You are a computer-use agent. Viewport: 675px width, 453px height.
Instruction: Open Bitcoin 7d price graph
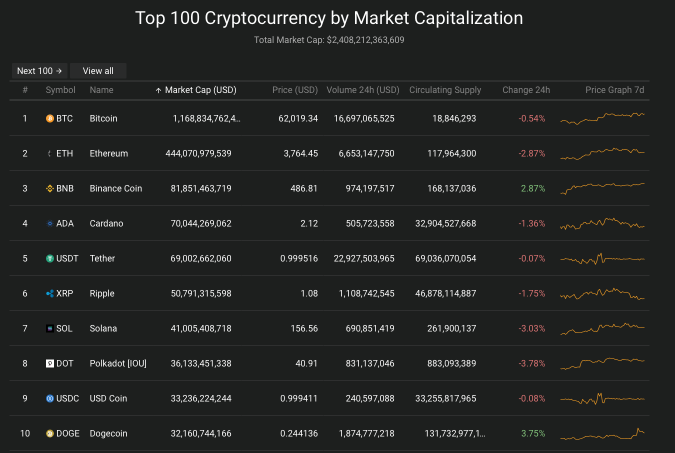tap(603, 118)
